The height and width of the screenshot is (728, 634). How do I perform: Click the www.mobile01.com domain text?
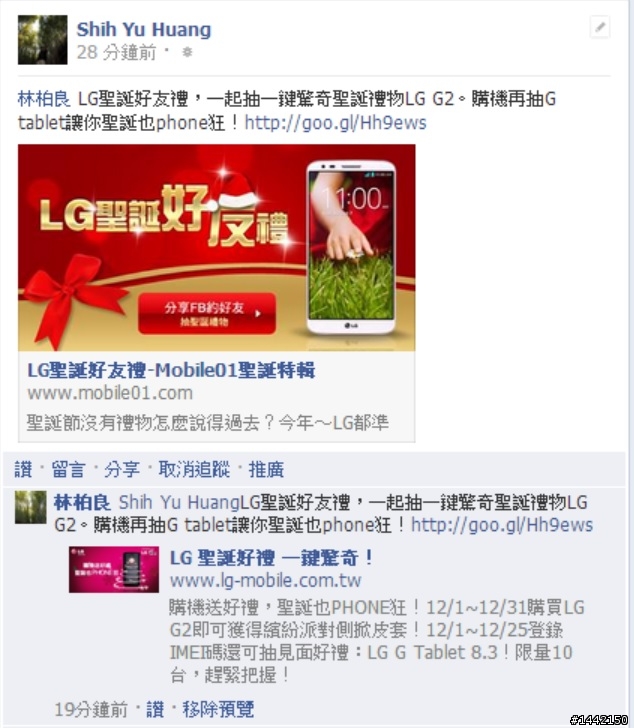(110, 393)
